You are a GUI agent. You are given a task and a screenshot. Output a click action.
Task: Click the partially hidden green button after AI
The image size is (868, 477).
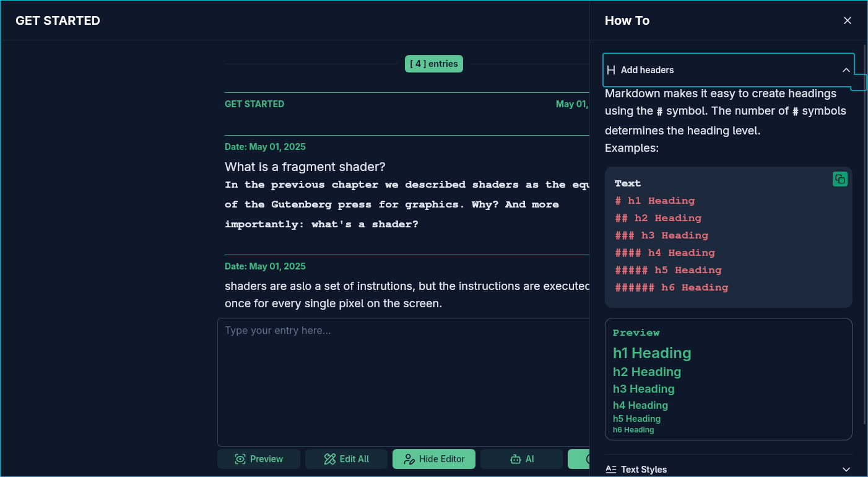tap(579, 459)
